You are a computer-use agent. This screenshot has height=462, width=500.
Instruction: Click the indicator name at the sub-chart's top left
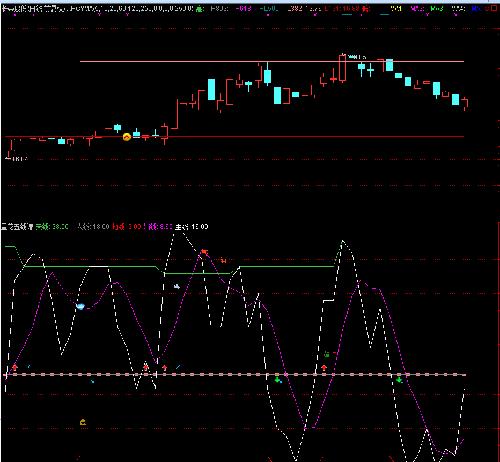17,227
